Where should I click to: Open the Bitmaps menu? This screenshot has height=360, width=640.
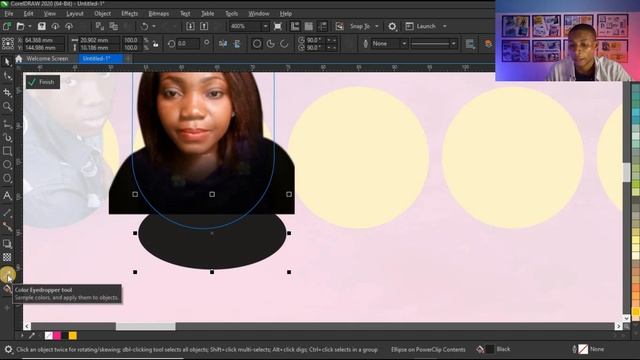pyautogui.click(x=159, y=13)
